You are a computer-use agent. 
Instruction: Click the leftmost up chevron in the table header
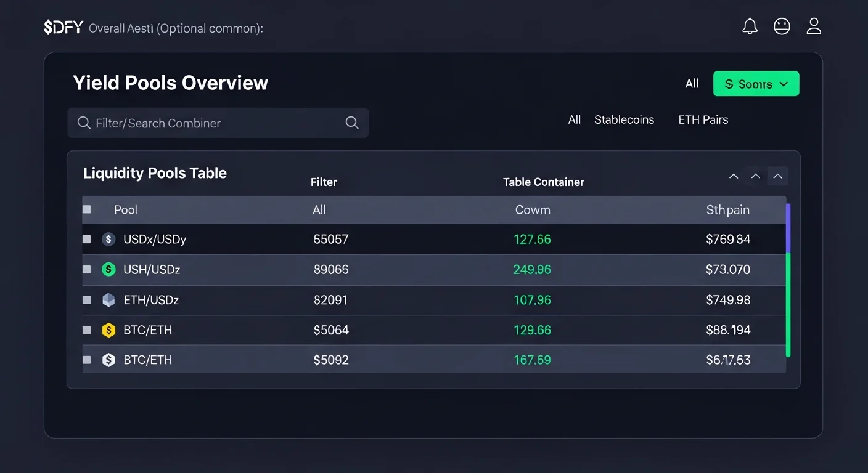(x=734, y=176)
